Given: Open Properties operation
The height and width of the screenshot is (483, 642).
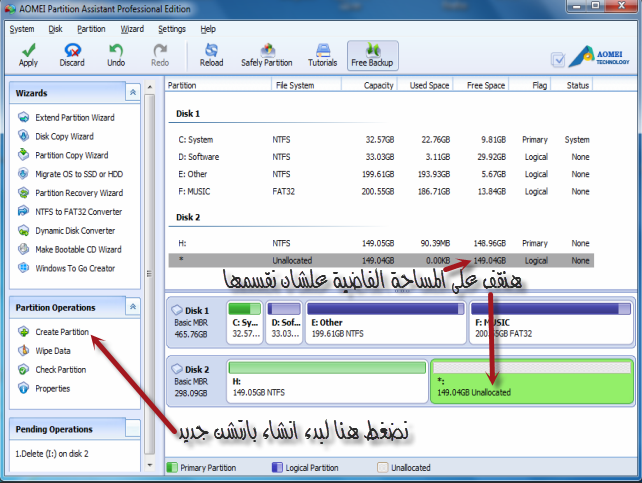Looking at the screenshot, I should 52,388.
